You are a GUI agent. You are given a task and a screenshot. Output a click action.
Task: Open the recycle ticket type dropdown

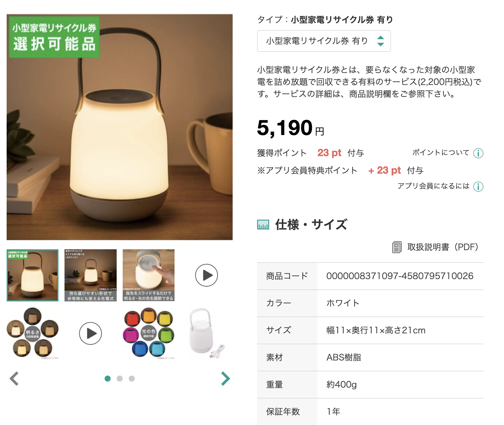(x=324, y=41)
